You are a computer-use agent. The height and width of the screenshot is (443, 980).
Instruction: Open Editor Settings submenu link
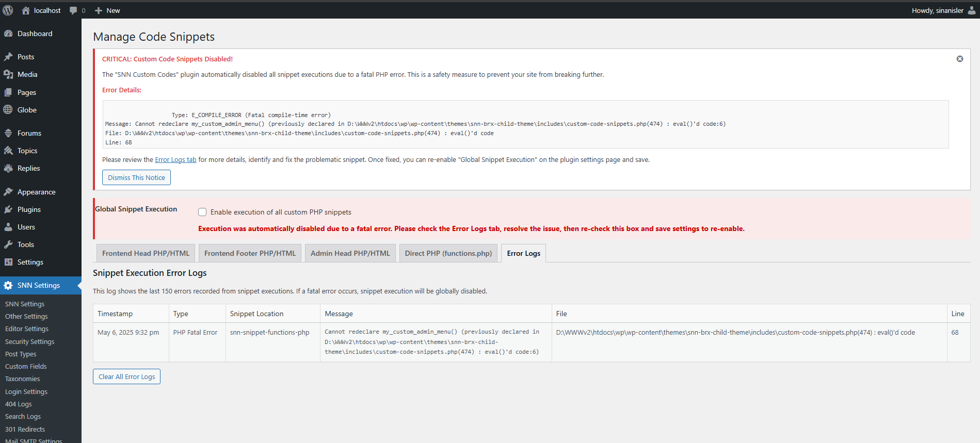pyautogui.click(x=27, y=329)
